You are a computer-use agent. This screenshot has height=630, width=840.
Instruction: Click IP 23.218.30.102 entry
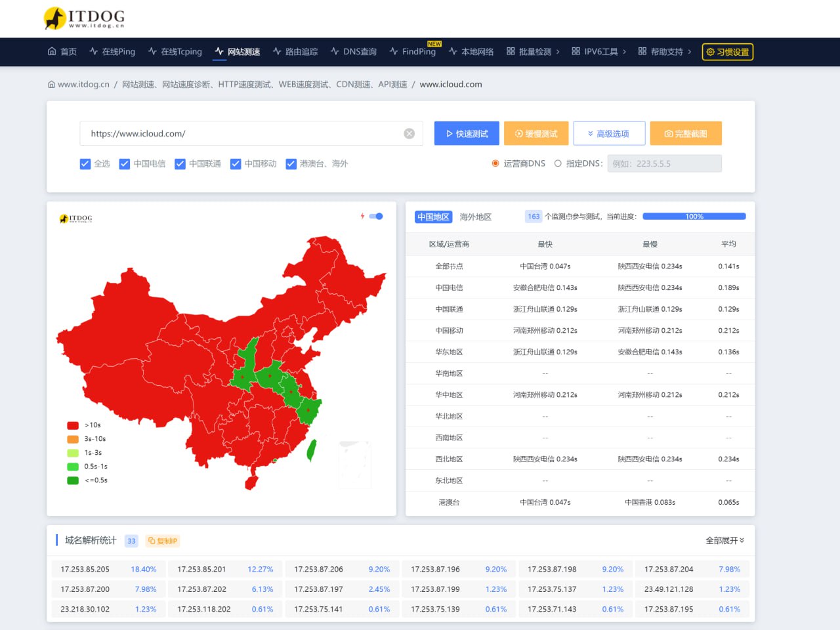pos(85,609)
